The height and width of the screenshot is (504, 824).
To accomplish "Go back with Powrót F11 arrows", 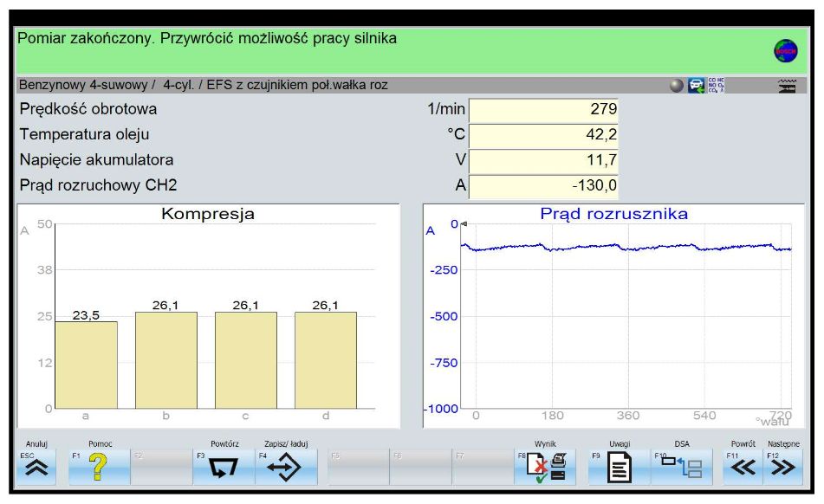I will coord(742,468).
